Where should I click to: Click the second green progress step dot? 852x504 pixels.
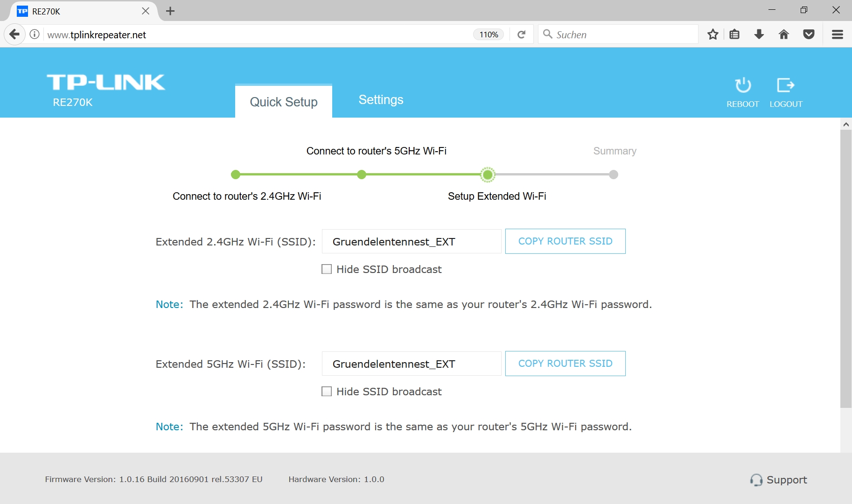(362, 175)
